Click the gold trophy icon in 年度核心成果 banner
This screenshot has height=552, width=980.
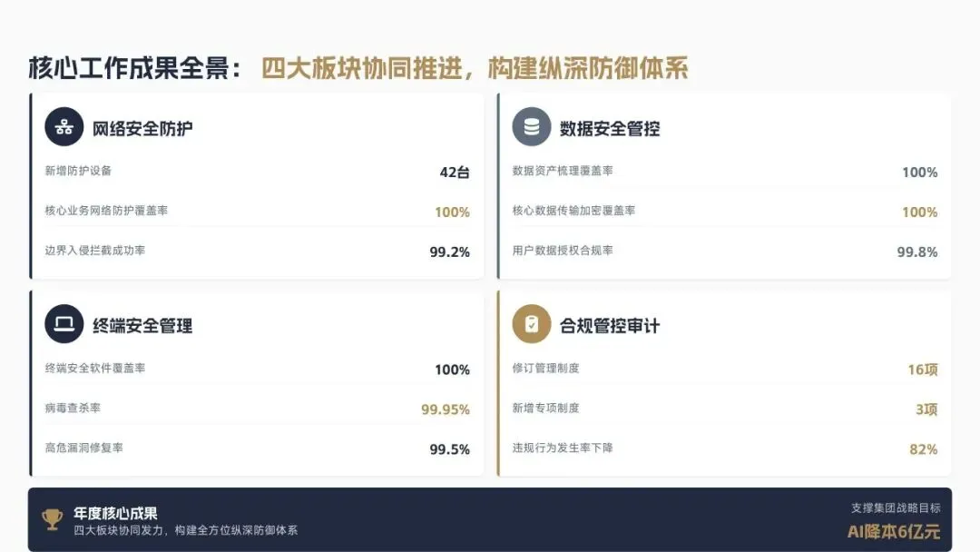52,519
